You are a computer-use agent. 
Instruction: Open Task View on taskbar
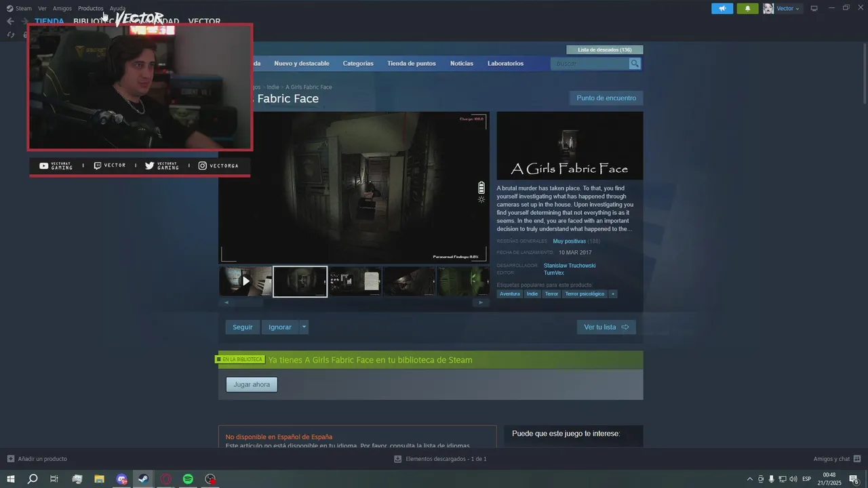[54, 479]
